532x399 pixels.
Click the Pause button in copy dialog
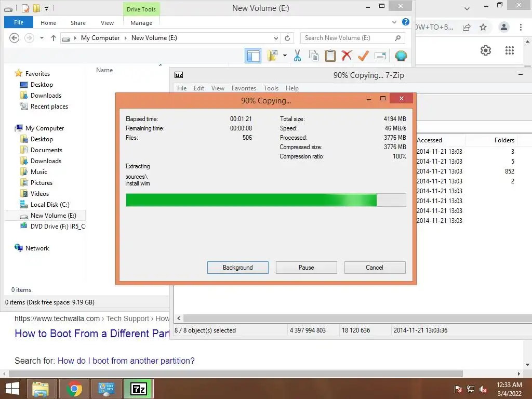pyautogui.click(x=307, y=268)
